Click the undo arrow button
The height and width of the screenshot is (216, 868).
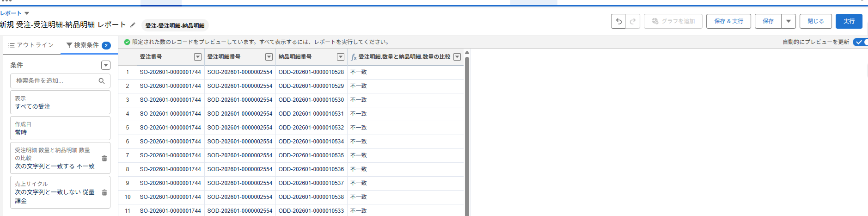(x=618, y=21)
